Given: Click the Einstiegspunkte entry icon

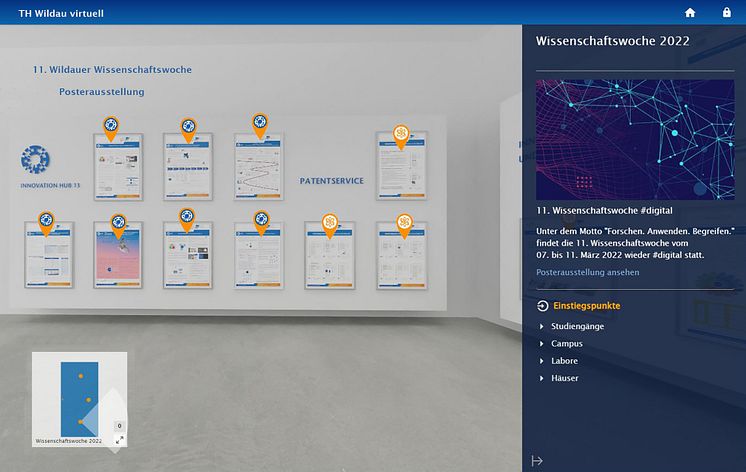Looking at the screenshot, I should click(542, 306).
